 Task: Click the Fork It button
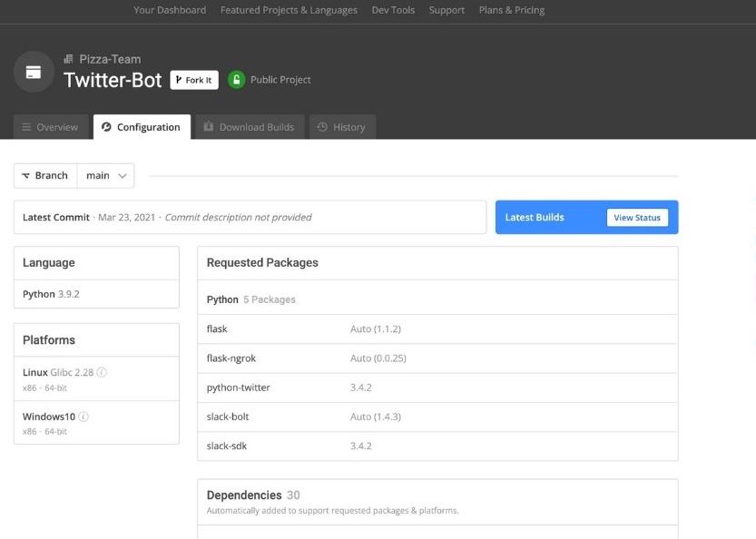click(193, 79)
